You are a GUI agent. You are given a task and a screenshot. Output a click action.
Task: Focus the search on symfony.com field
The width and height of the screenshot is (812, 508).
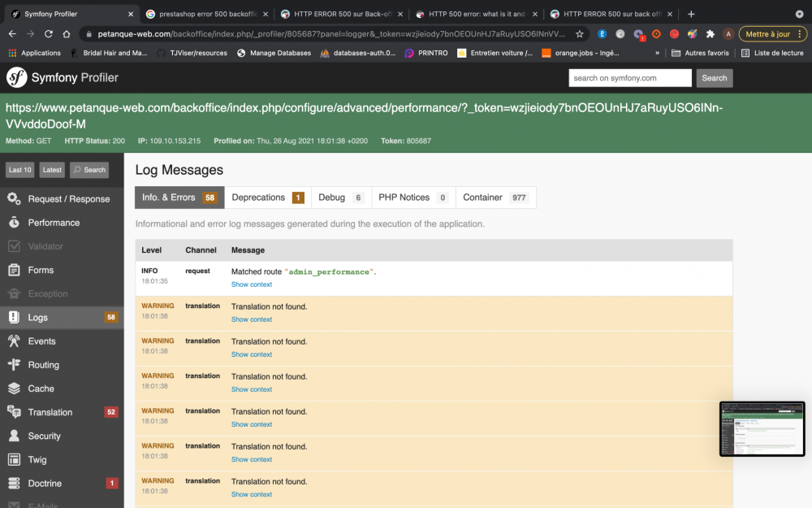[630, 78]
